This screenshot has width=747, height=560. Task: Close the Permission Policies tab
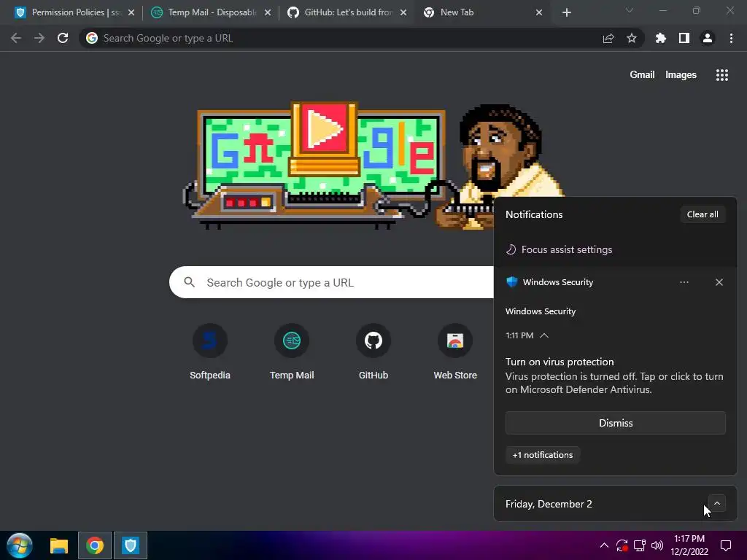(x=131, y=12)
